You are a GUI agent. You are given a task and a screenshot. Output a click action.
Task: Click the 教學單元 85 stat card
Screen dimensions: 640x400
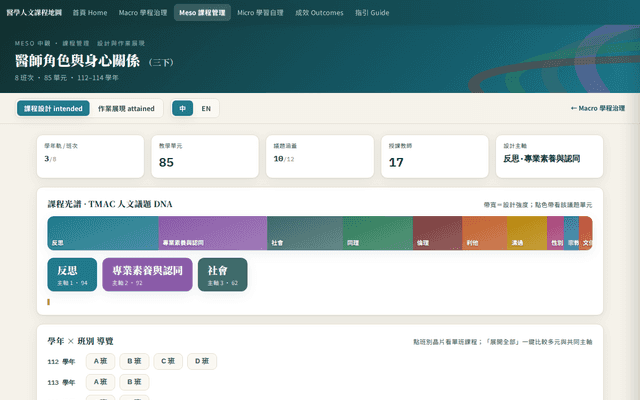point(205,156)
